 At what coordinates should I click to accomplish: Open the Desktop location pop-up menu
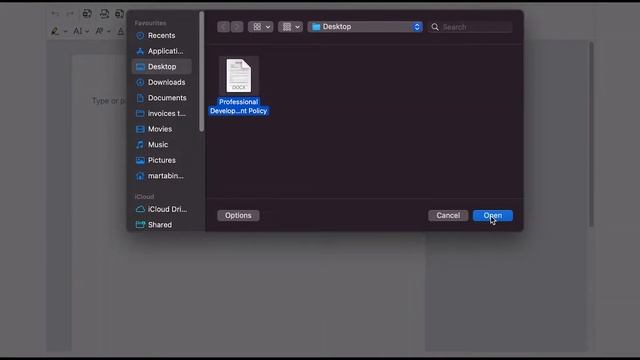point(365,27)
